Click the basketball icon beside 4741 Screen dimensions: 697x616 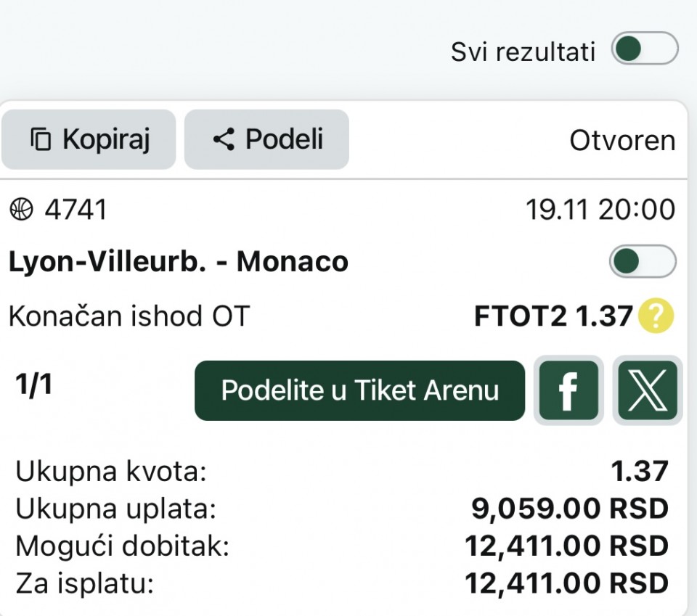click(22, 210)
